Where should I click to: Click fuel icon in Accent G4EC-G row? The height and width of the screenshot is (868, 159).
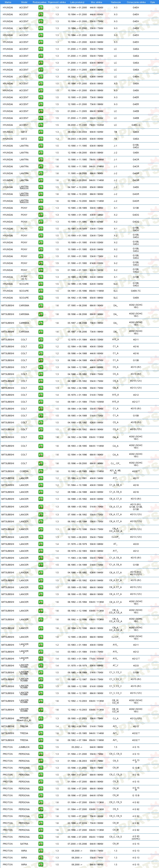tap(41, 125)
